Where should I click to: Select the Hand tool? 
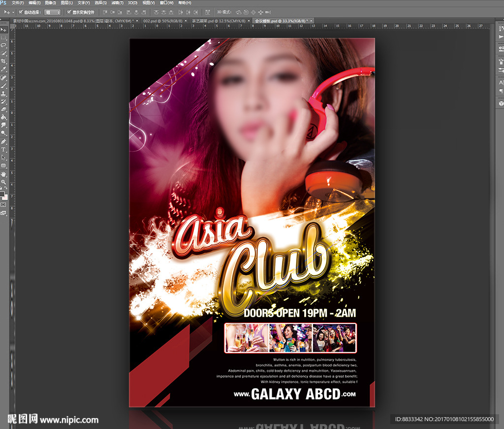tap(3, 174)
